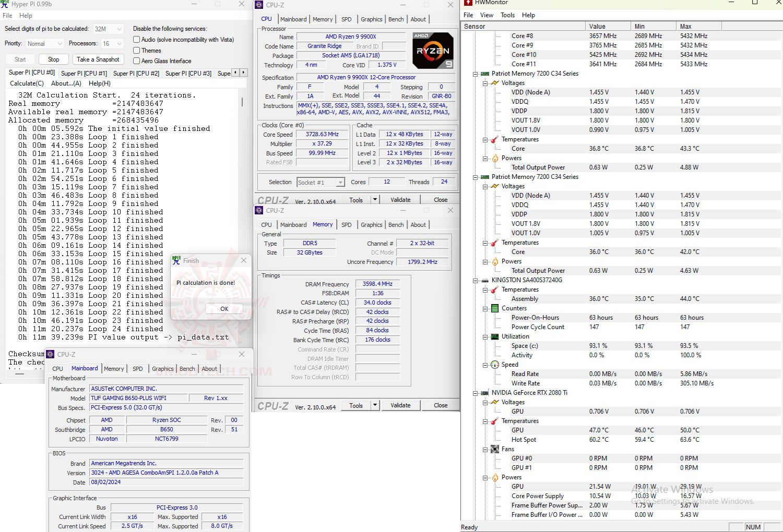Click the Voltages lightning icon under first Patriot Memory
The image size is (783, 532).
pos(495,83)
